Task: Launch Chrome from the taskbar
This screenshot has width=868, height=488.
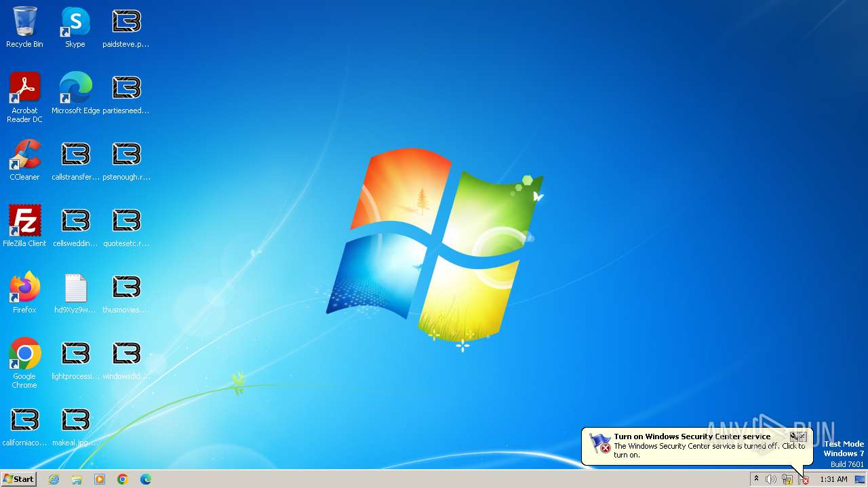Action: coord(123,479)
